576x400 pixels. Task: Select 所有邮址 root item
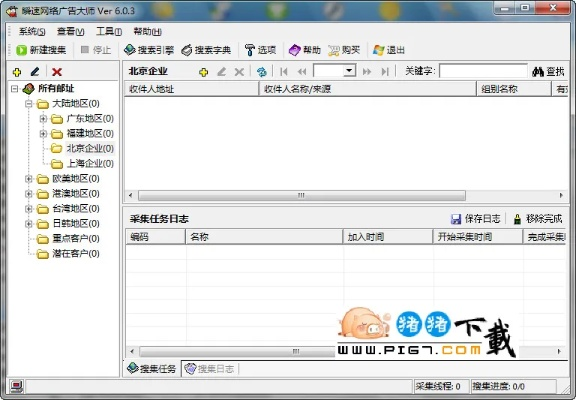pos(56,89)
